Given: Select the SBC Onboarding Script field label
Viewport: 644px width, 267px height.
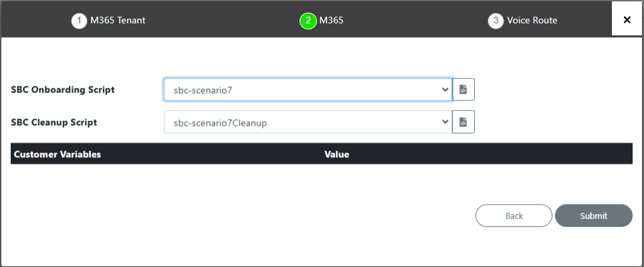Looking at the screenshot, I should pos(63,90).
